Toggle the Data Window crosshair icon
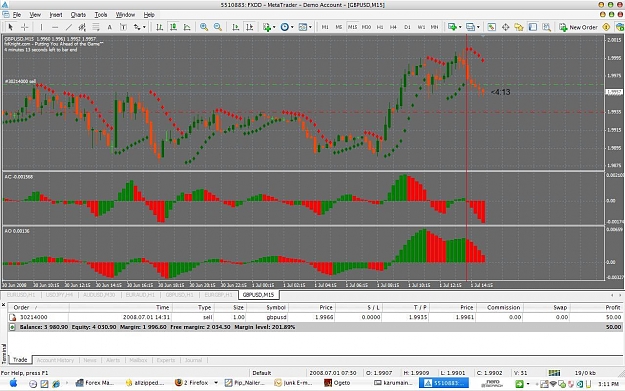 click(x=505, y=27)
